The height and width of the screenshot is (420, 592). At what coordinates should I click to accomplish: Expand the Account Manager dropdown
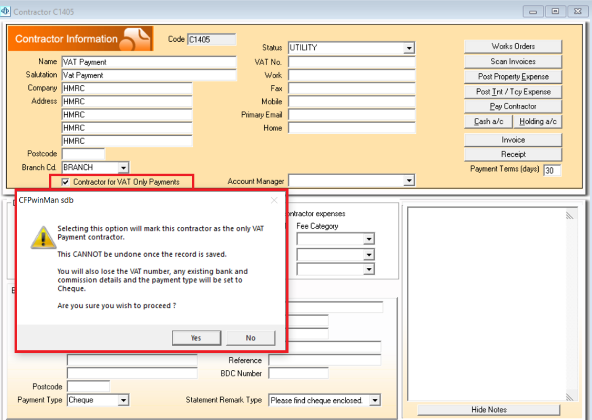(409, 181)
